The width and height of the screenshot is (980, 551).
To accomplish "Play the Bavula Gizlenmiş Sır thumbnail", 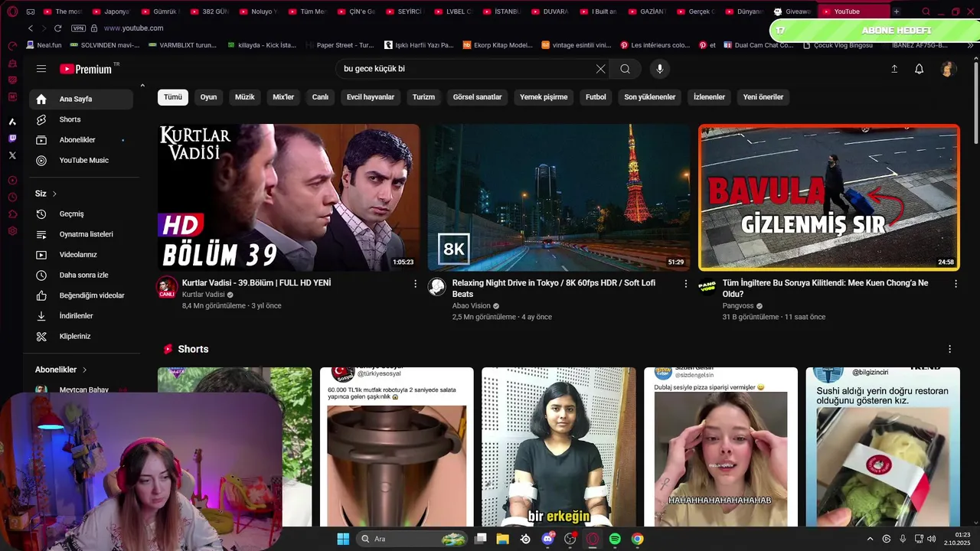I will 829,197.
